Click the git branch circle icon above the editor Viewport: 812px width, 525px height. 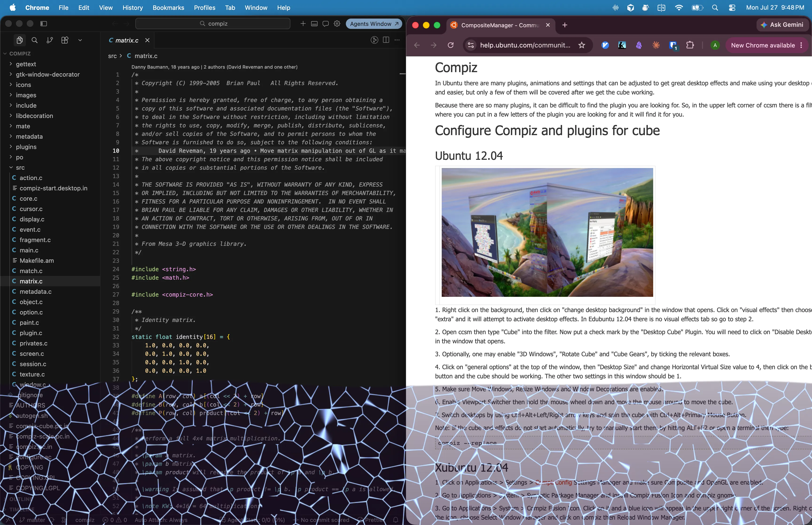(375, 40)
